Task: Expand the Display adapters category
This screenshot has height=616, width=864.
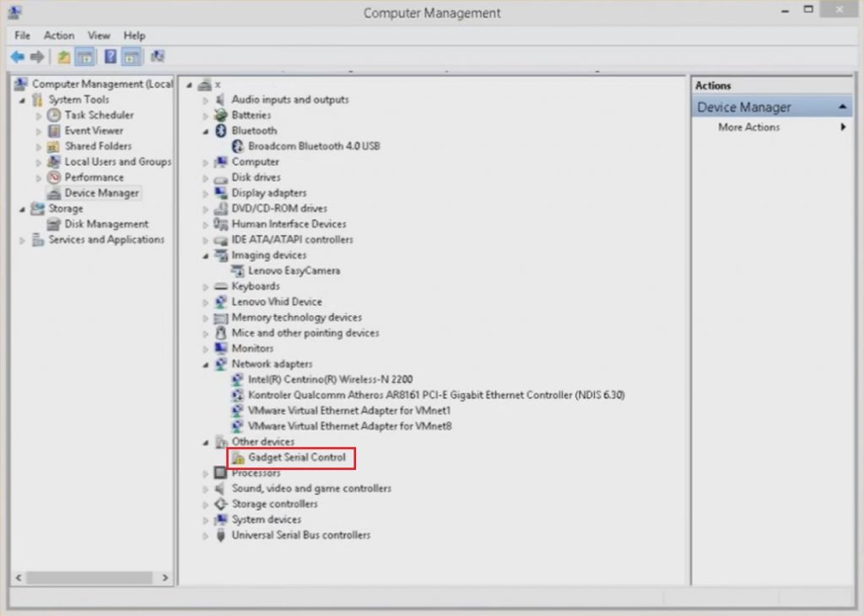Action: click(208, 192)
